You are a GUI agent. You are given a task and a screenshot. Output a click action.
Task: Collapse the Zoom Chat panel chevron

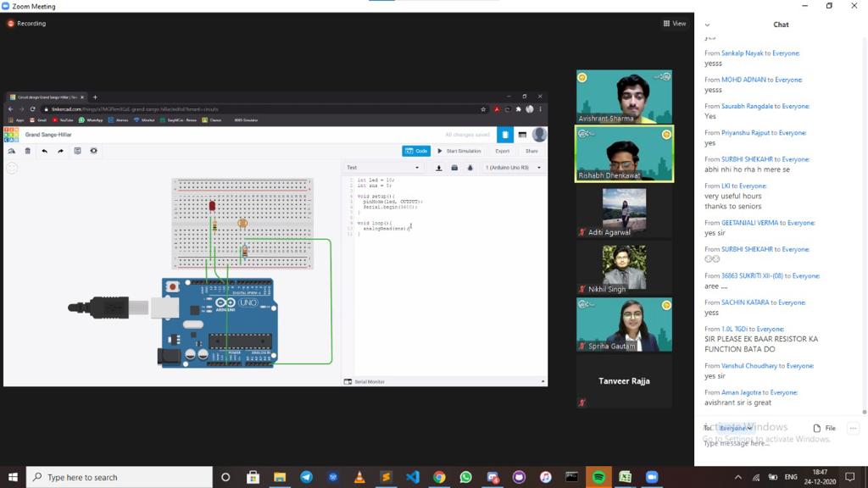point(708,25)
